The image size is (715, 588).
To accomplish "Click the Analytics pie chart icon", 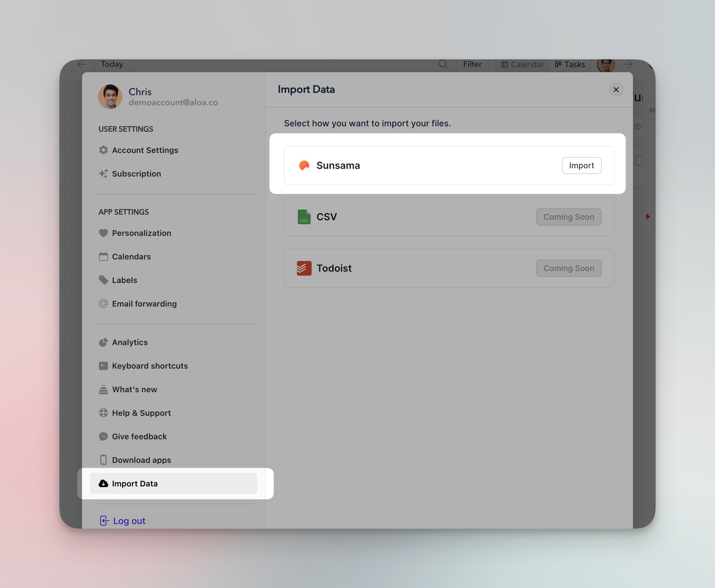I will [x=103, y=342].
